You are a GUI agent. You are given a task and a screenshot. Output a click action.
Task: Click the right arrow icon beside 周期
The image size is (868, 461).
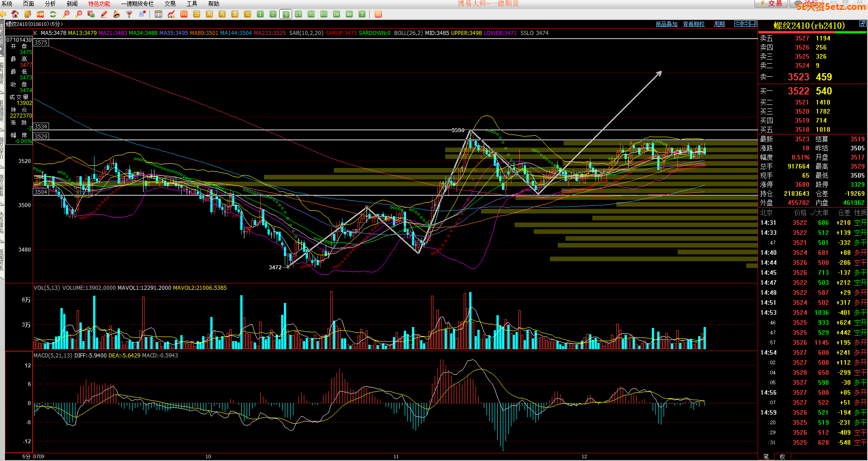pos(745,24)
